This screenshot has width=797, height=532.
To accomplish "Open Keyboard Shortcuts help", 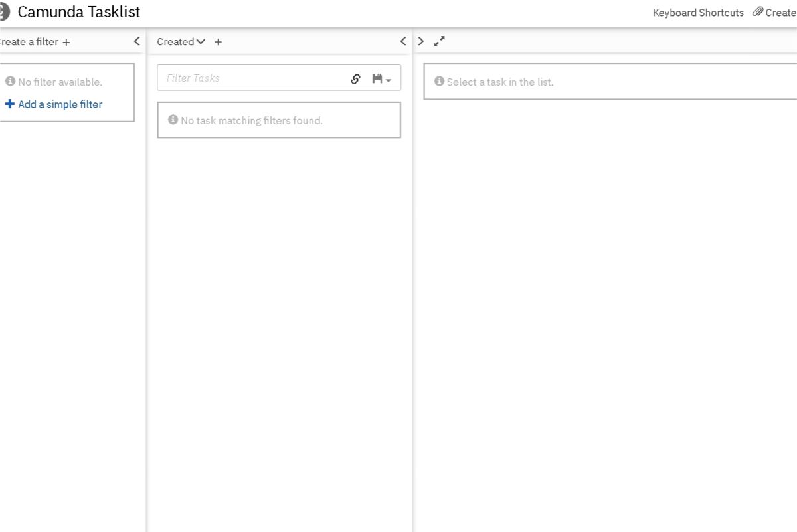I will 698,13.
